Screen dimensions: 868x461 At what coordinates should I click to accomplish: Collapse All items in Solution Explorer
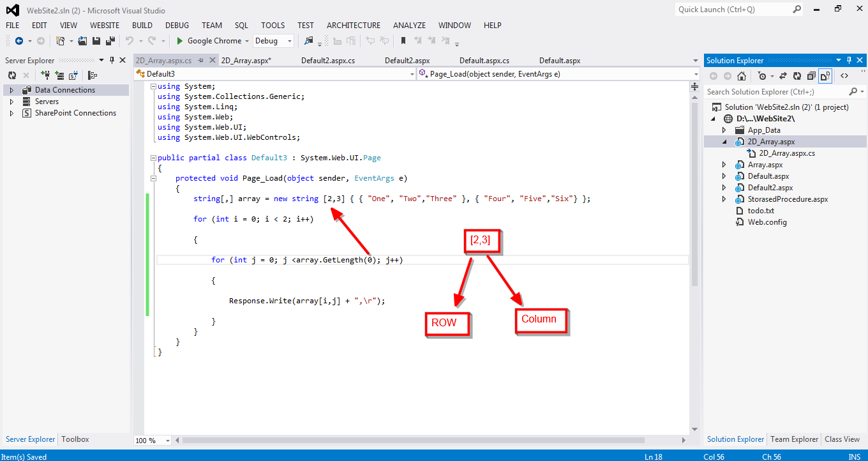[811, 75]
